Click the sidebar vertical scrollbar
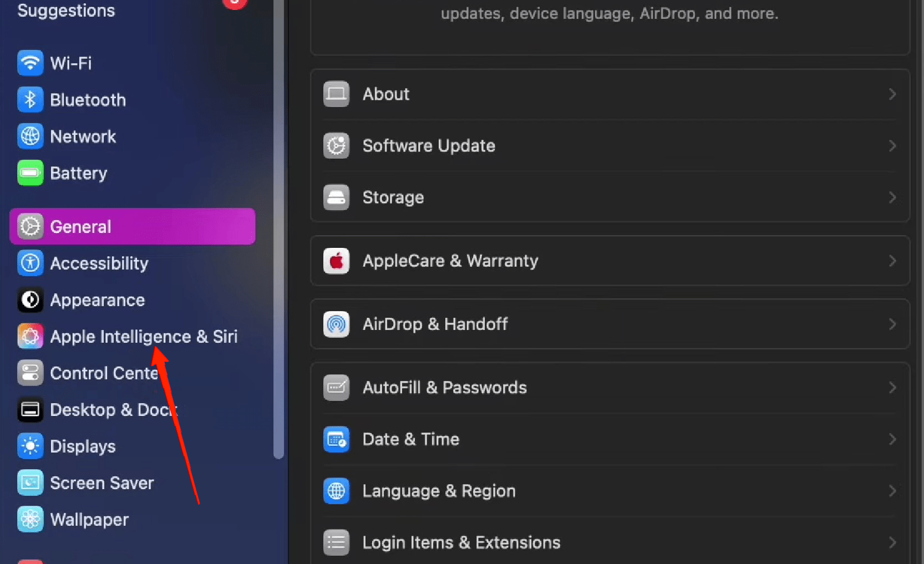This screenshot has width=924, height=564. point(279,230)
